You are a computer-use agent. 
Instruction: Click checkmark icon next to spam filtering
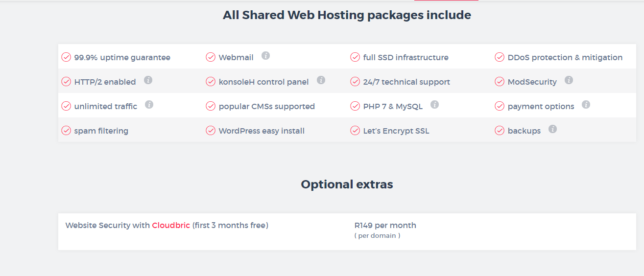pos(66,131)
